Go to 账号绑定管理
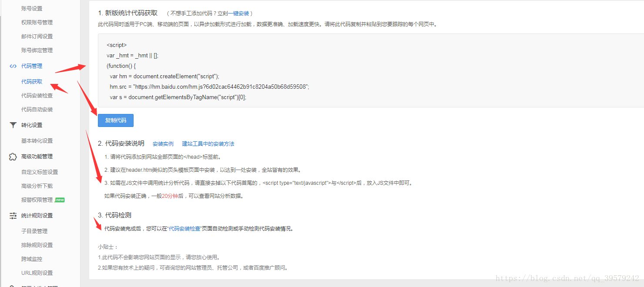The height and width of the screenshot is (287, 644). [x=37, y=50]
